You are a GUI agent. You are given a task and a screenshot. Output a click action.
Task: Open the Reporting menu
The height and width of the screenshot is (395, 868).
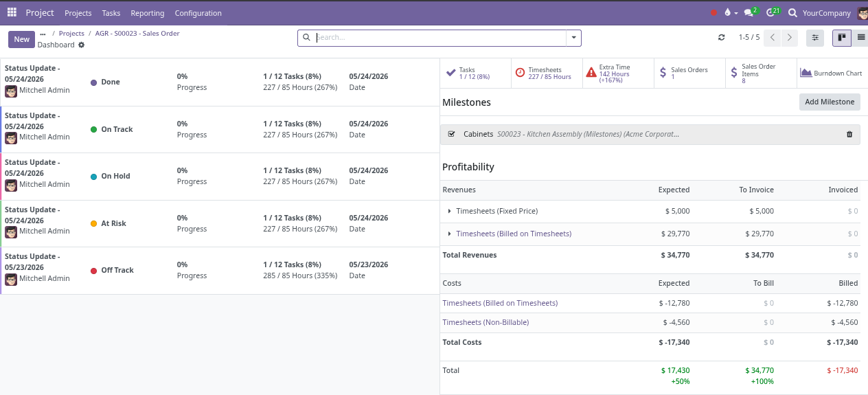point(148,13)
